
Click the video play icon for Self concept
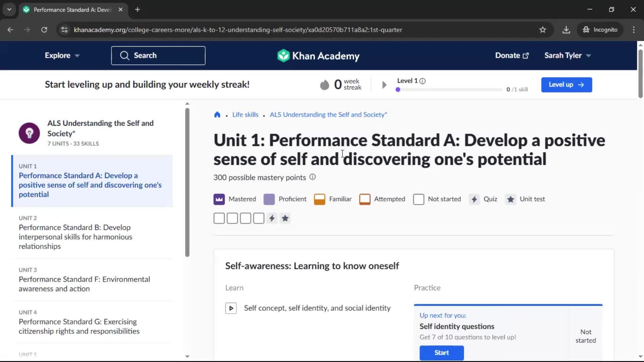[x=231, y=308]
